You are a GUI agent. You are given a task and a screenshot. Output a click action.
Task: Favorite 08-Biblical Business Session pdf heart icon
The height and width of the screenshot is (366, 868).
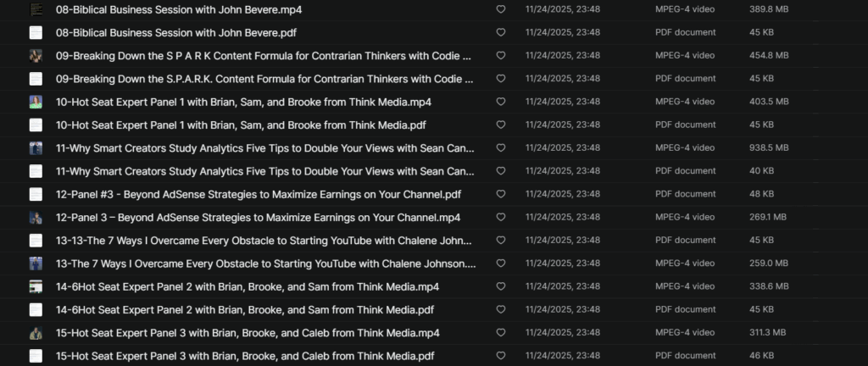pos(500,33)
